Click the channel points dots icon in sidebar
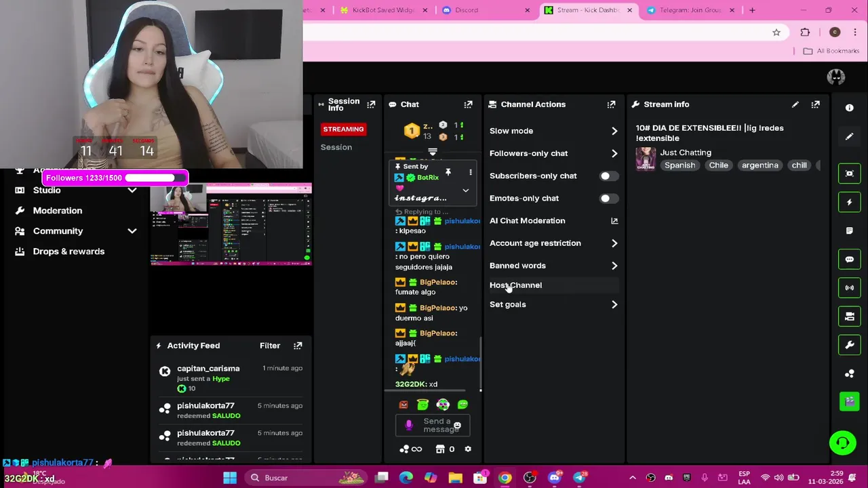The height and width of the screenshot is (488, 868). pyautogui.click(x=849, y=373)
